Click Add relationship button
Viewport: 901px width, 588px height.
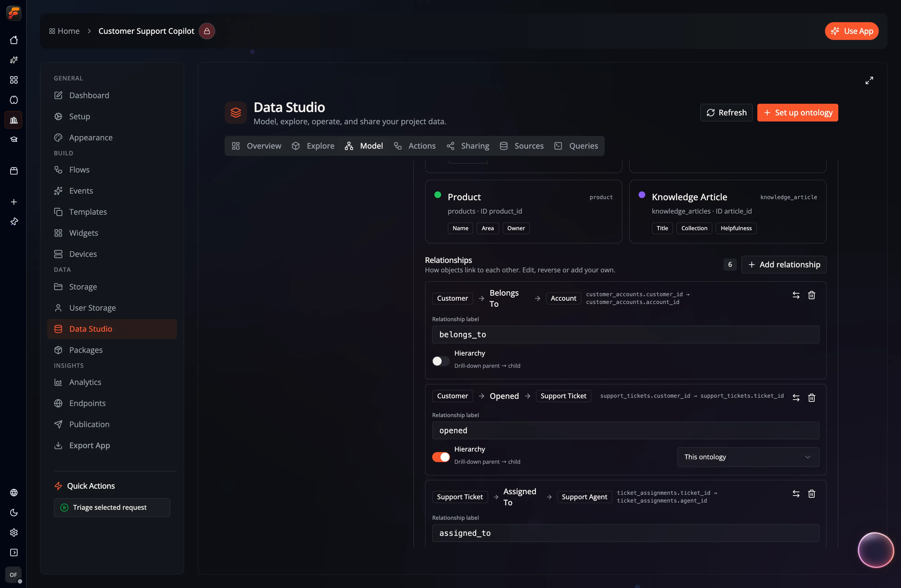tap(783, 265)
